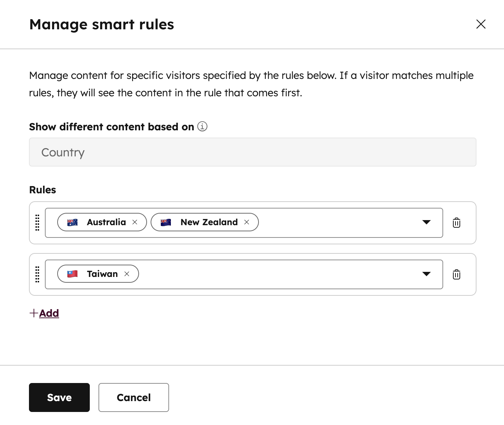Grab the drag handle of the first rule
The height and width of the screenshot is (425, 504).
tap(37, 223)
